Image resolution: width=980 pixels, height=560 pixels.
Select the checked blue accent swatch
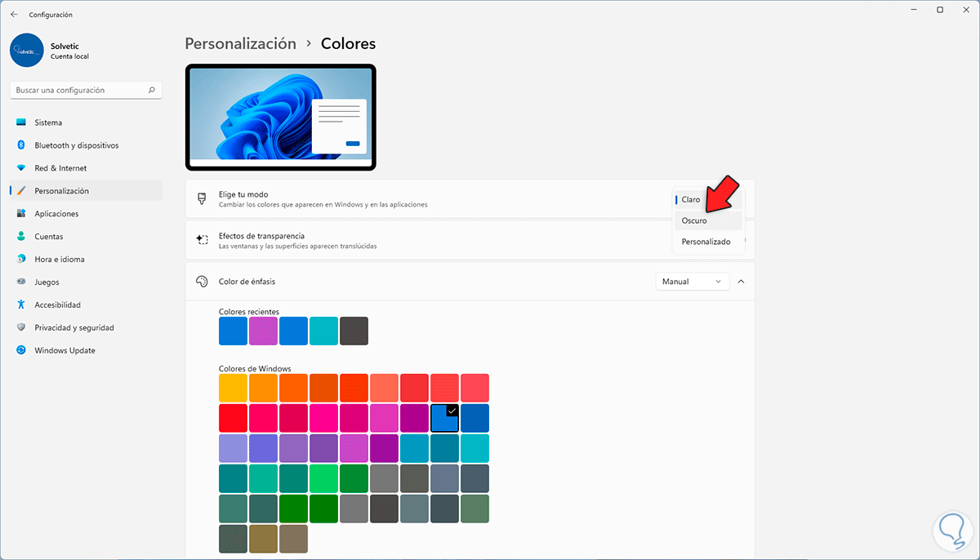tap(444, 418)
